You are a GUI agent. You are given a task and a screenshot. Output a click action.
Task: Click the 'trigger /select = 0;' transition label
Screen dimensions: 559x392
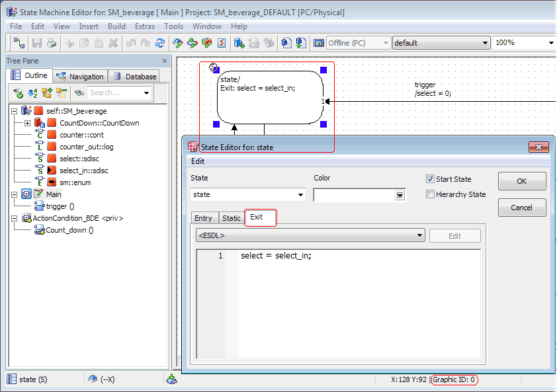coord(433,89)
